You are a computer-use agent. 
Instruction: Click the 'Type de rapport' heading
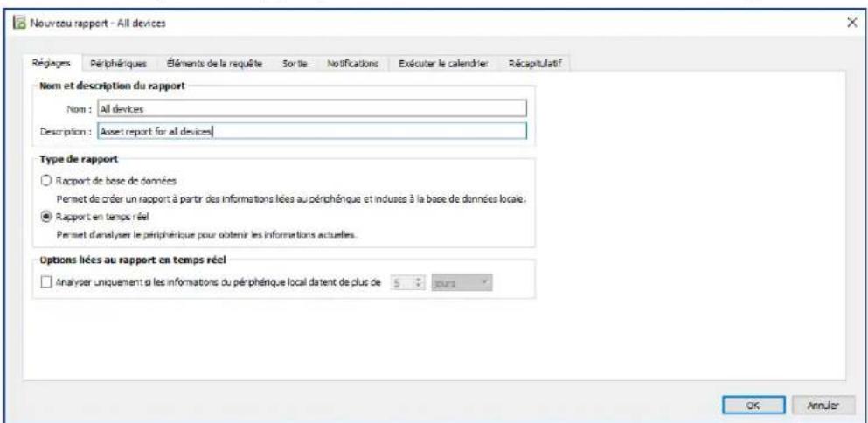[x=78, y=159]
